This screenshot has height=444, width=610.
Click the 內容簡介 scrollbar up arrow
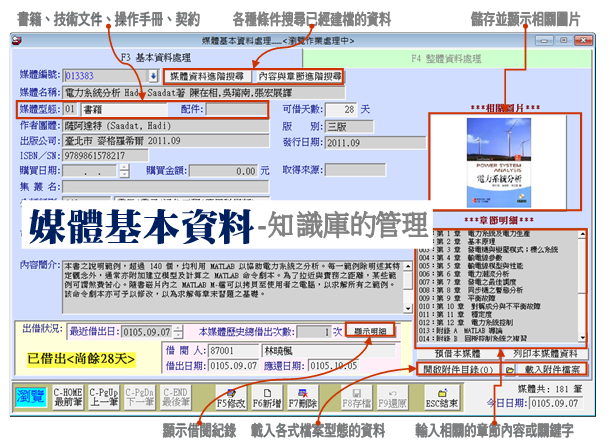click(x=408, y=267)
